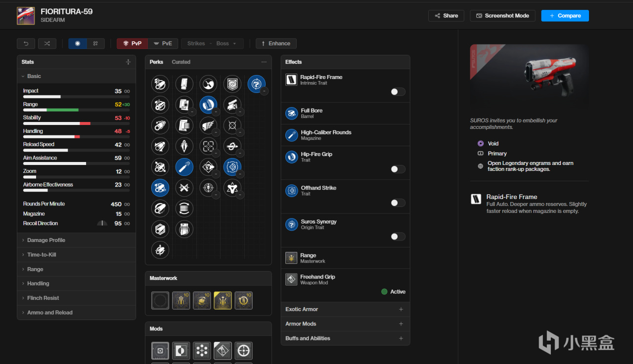Viewport: 633px width, 364px height.
Task: Click the Stability stat bar
Action: tap(76, 123)
